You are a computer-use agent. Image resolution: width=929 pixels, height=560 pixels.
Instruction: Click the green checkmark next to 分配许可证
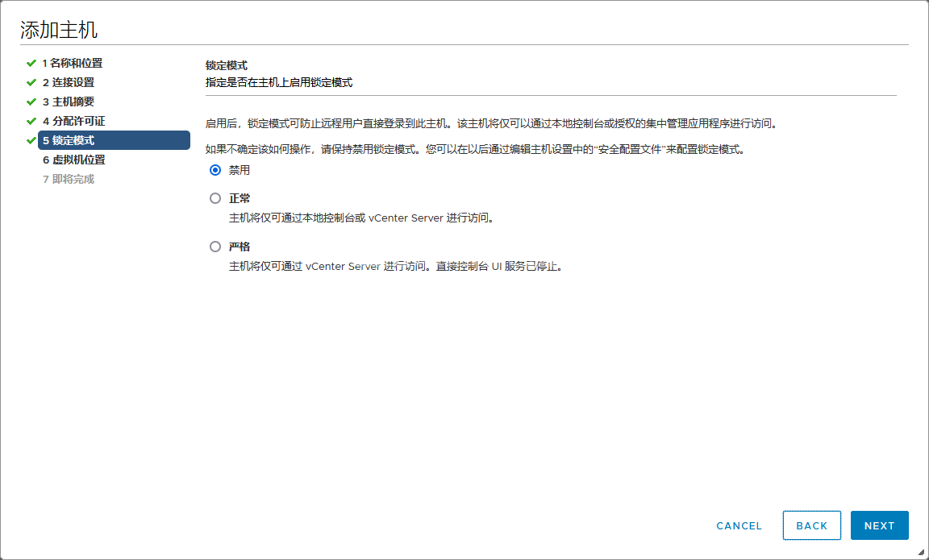[31, 121]
